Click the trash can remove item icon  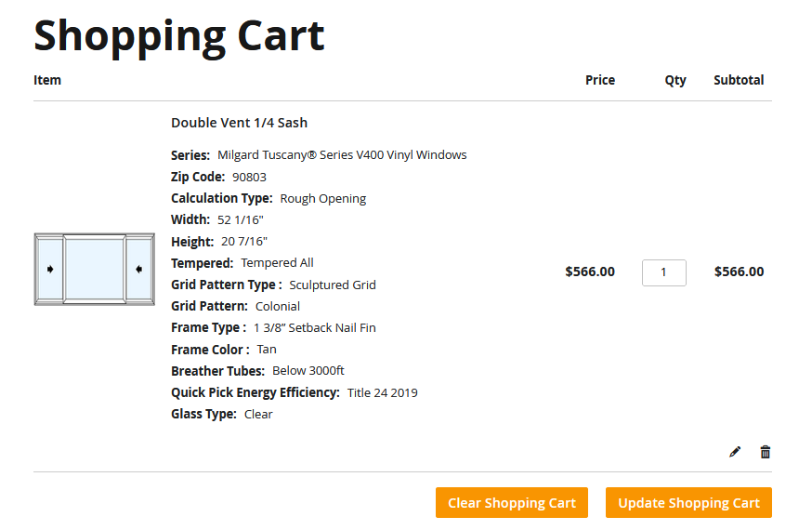(765, 452)
